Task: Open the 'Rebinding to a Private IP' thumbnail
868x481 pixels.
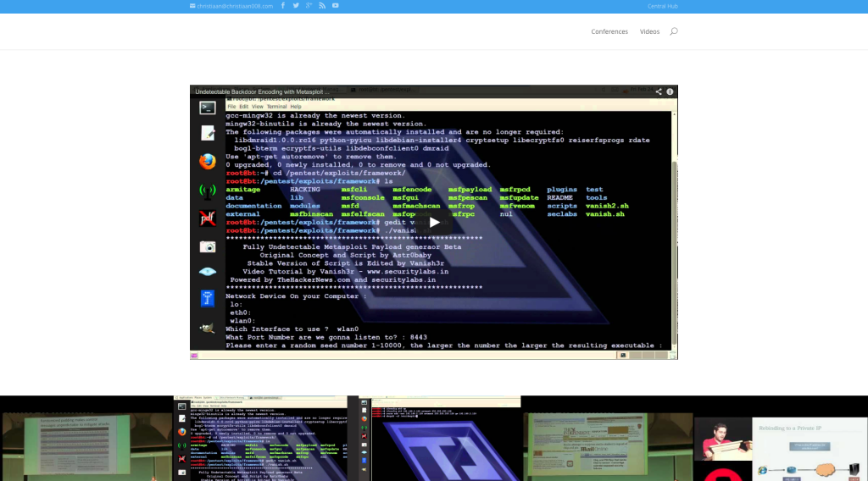Action: pos(810,449)
